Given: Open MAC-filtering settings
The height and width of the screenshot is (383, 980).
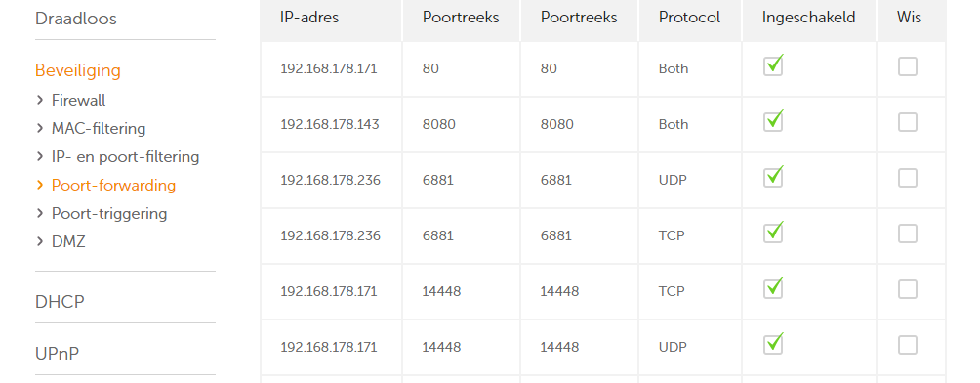Looking at the screenshot, I should click(x=99, y=128).
